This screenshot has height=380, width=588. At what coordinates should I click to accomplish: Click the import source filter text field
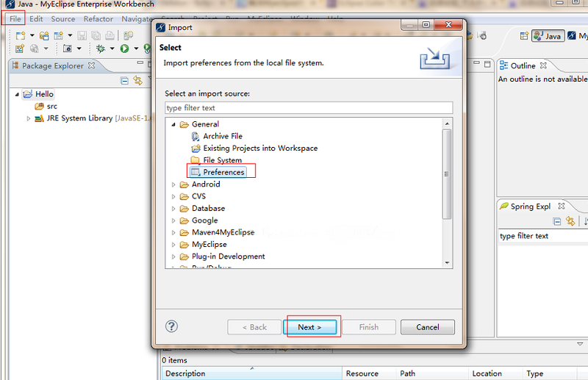click(309, 108)
